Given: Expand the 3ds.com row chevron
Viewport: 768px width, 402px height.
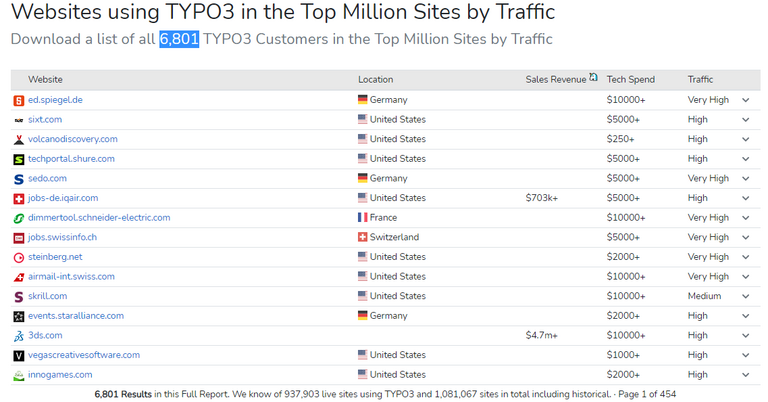Looking at the screenshot, I should [745, 335].
